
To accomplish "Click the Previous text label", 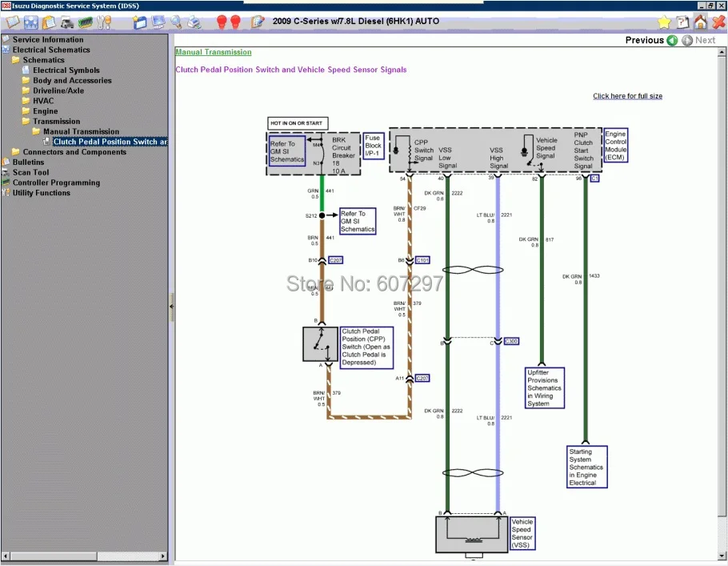I will pos(645,40).
